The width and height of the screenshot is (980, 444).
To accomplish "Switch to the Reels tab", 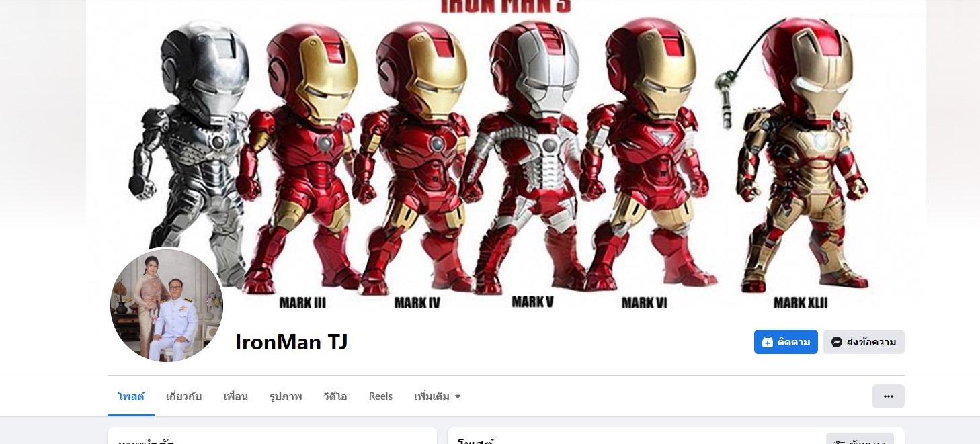I will coord(380,396).
